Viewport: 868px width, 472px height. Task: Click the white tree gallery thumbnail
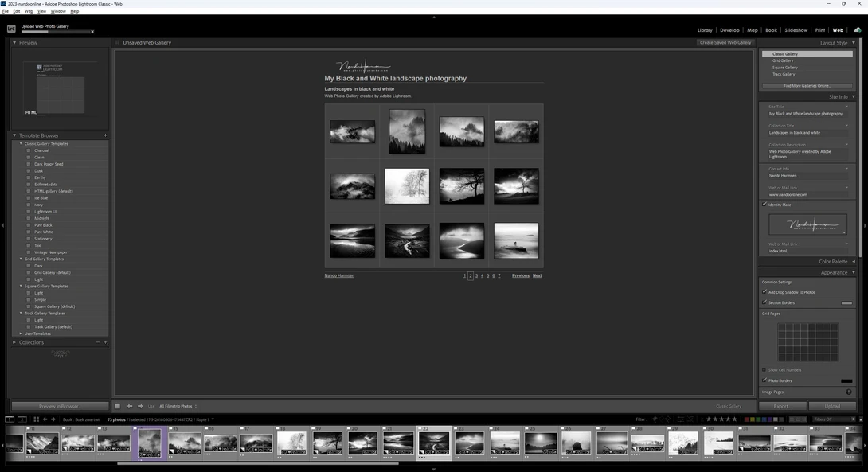click(407, 186)
